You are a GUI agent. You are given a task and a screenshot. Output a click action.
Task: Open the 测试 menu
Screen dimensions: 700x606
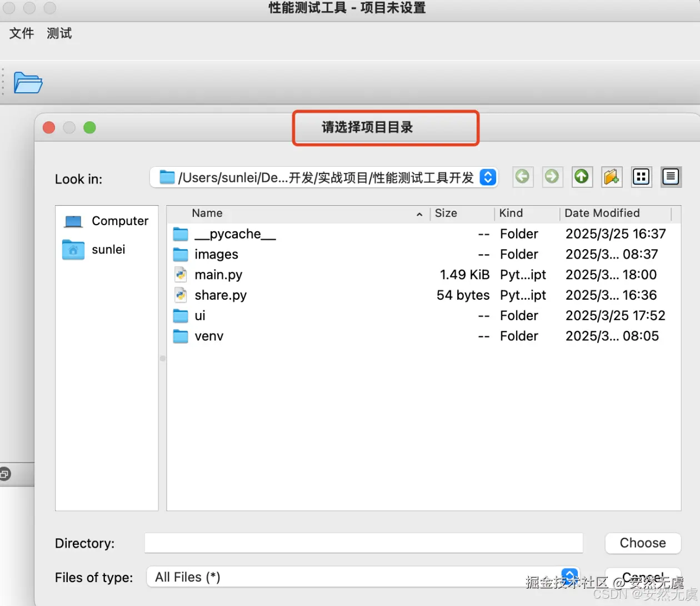point(59,33)
